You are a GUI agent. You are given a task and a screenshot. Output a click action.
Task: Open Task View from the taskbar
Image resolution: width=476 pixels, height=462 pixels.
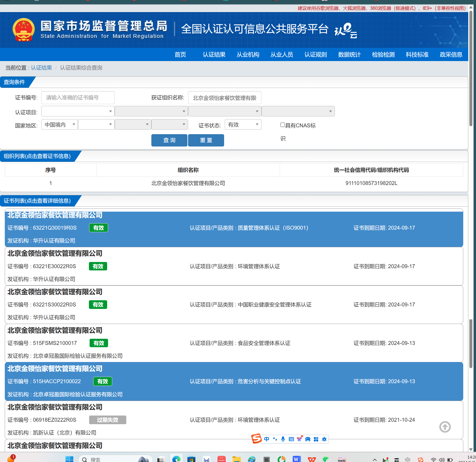point(161,459)
